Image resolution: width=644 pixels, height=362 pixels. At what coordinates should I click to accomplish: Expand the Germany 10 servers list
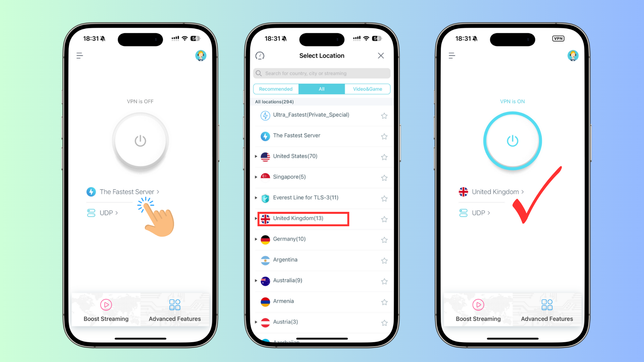pos(256,239)
